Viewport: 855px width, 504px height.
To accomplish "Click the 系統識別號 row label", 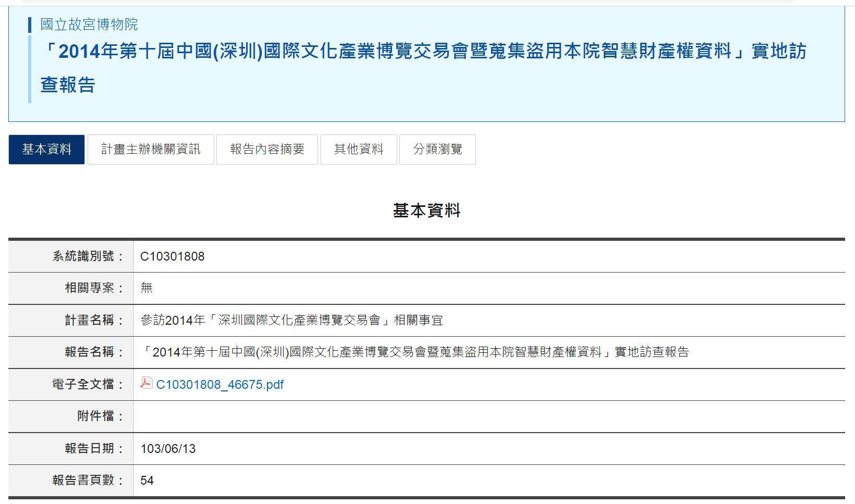I will [89, 256].
